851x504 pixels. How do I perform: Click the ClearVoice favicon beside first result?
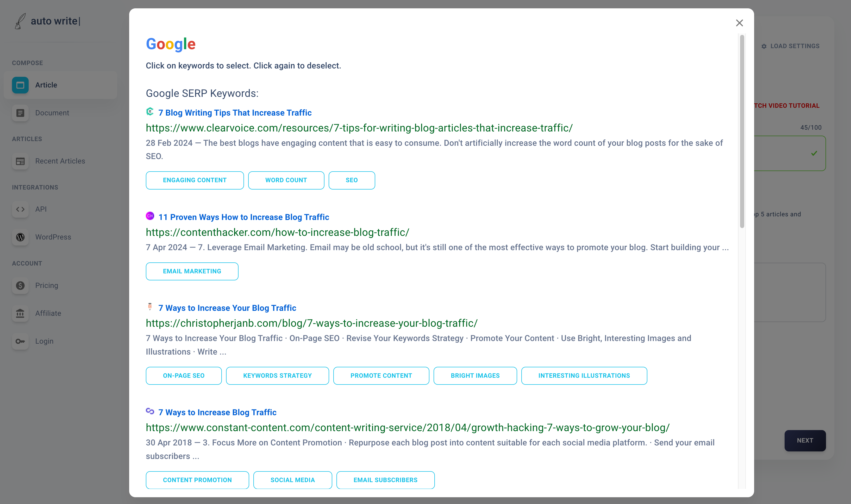pyautogui.click(x=150, y=111)
